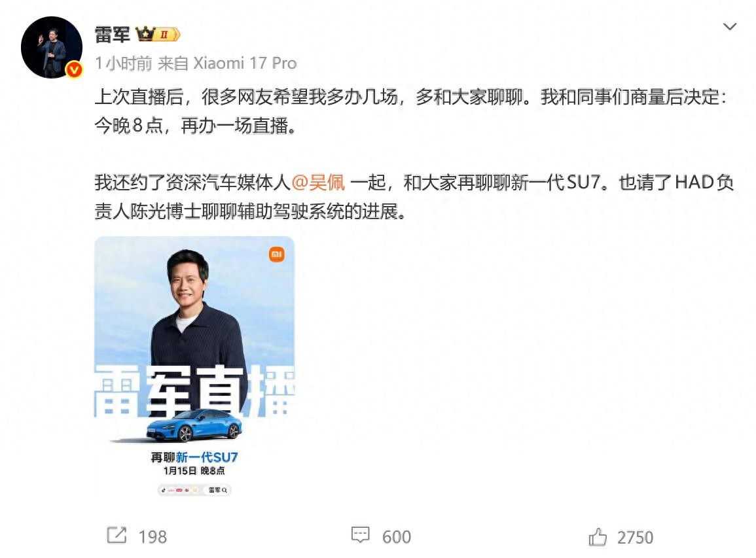
Task: Like the post with thumbs-up icon
Action: tap(598, 536)
